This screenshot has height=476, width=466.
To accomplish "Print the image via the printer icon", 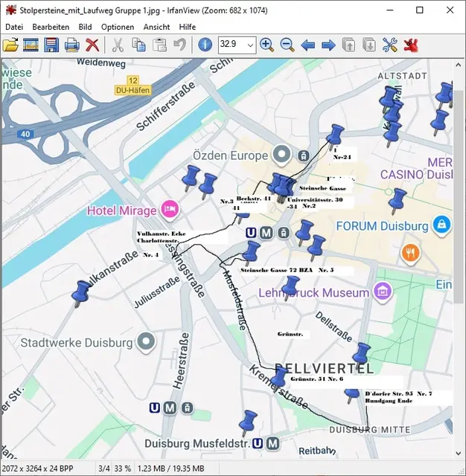I will pyautogui.click(x=71, y=45).
